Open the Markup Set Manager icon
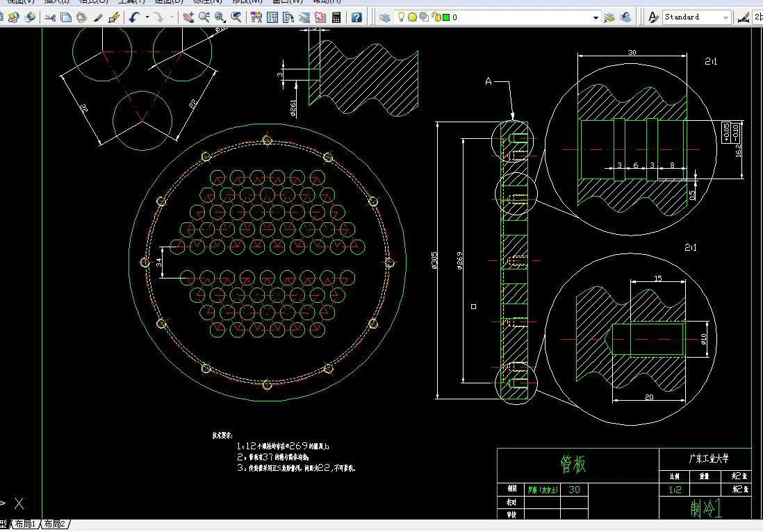This screenshot has width=763, height=532. [x=320, y=17]
